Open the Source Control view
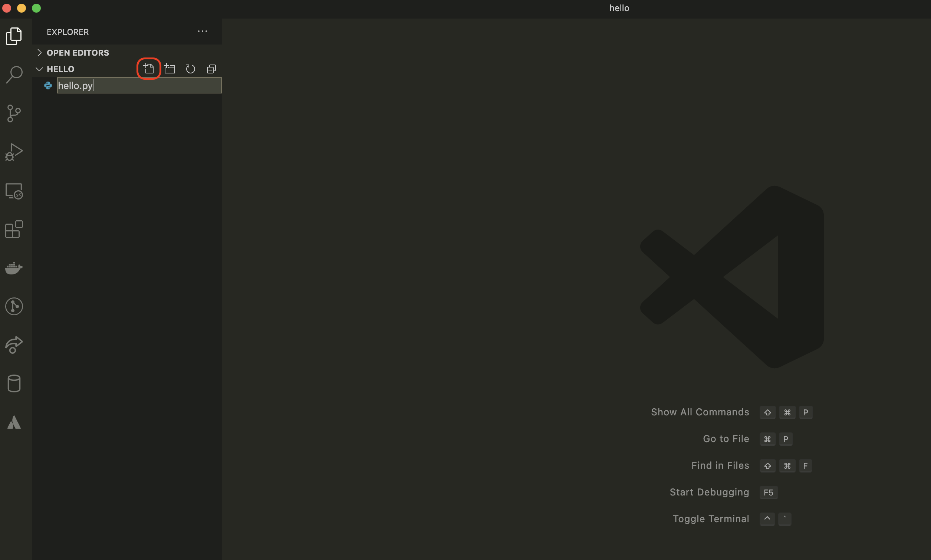 coord(14,113)
